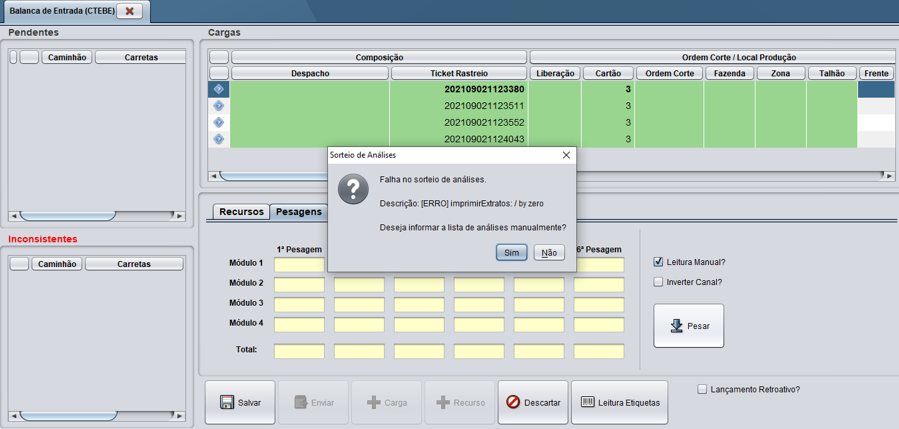Click Carretas header in Inconsistentes panel
The image size is (899, 429).
coord(134,264)
